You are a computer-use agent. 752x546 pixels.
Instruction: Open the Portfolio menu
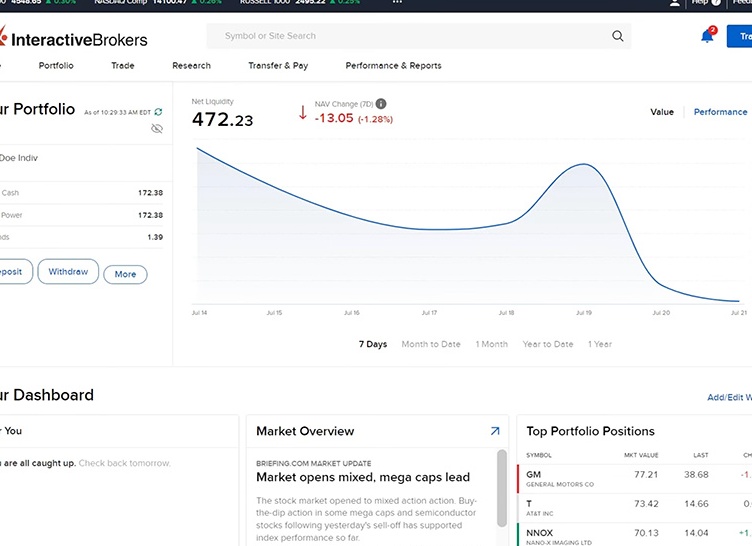coord(56,66)
